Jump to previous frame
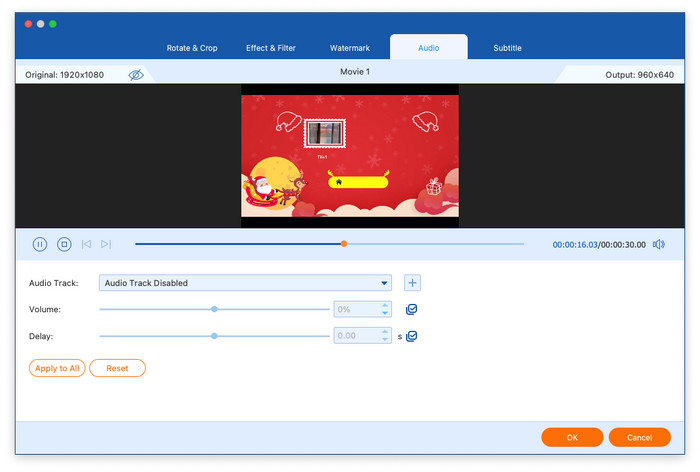 (87, 244)
